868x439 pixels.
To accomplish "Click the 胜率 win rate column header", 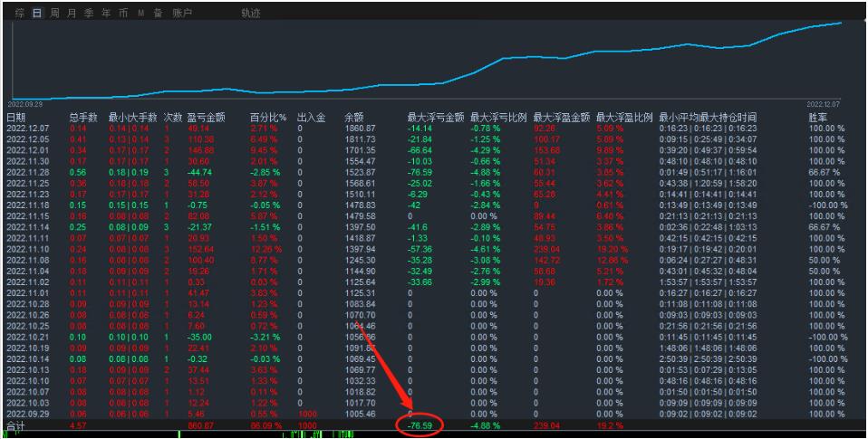I will pyautogui.click(x=819, y=118).
